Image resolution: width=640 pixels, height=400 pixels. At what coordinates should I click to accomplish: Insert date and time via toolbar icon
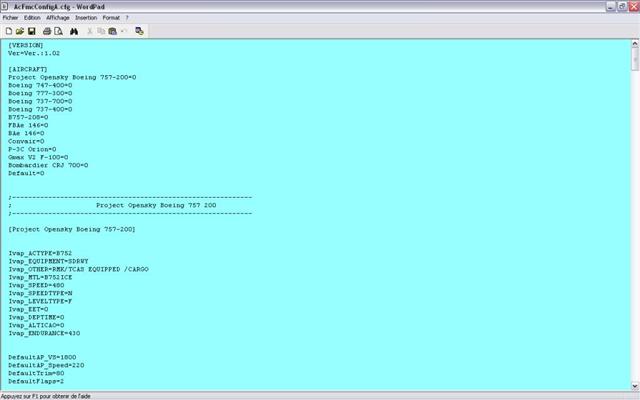139,31
